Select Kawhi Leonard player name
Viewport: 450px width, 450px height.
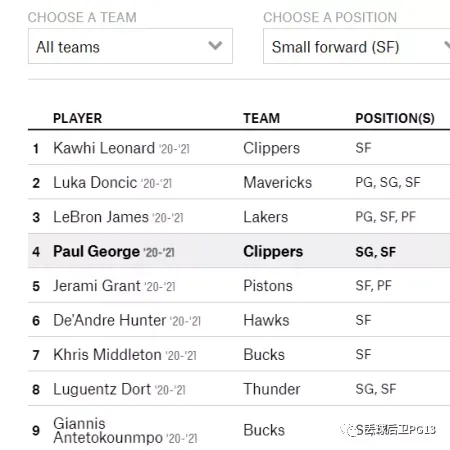tap(104, 148)
